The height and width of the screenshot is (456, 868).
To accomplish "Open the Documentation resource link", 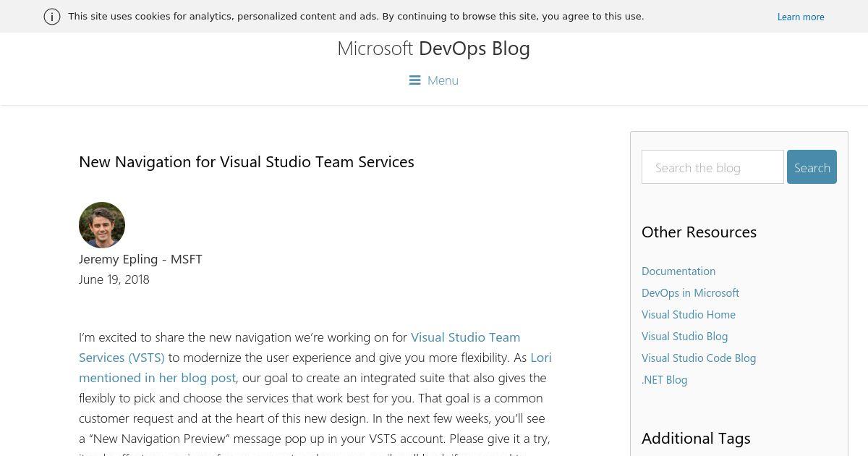I will click(678, 271).
